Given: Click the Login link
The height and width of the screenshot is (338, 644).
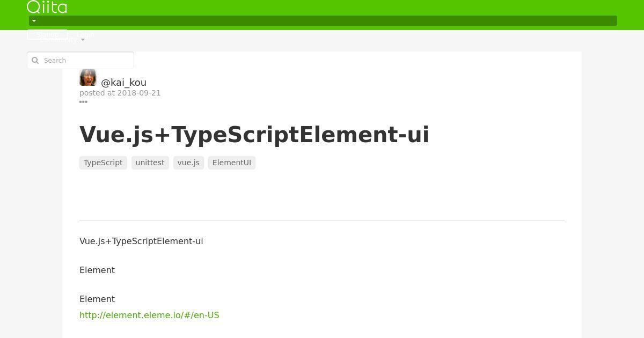Looking at the screenshot, I should pyautogui.click(x=85, y=34).
